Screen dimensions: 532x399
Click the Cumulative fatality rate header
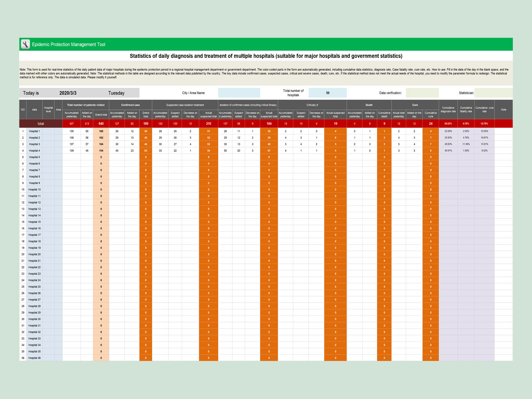coord(466,110)
